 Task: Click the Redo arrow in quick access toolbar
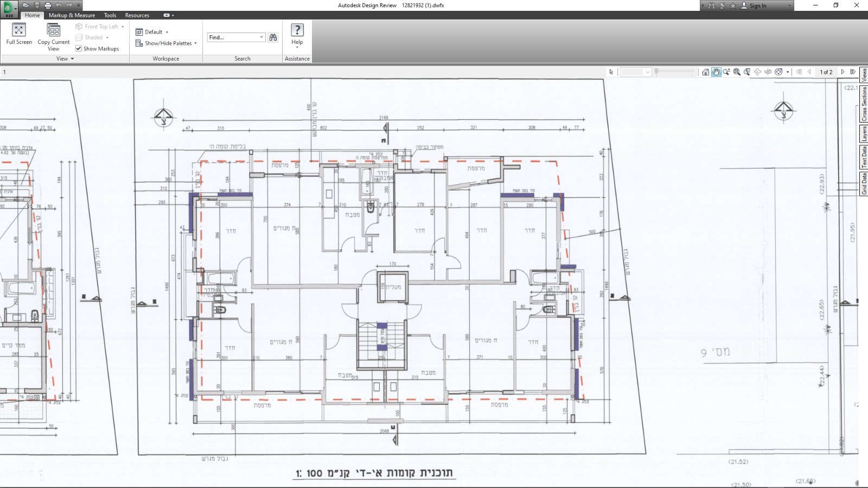[69, 5]
